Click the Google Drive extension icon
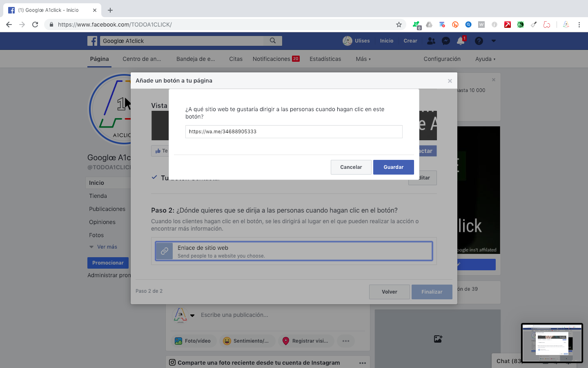Screen dimensions: 588x368 coord(429,25)
